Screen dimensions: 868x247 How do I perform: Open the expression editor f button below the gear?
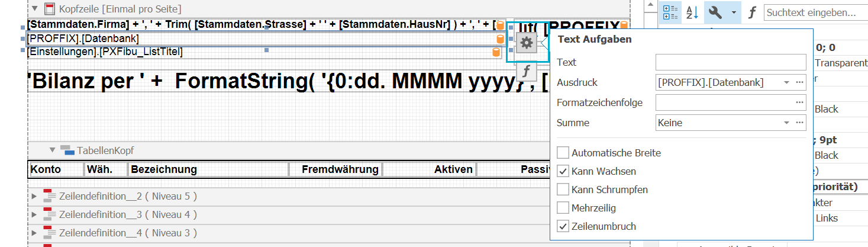pos(527,71)
